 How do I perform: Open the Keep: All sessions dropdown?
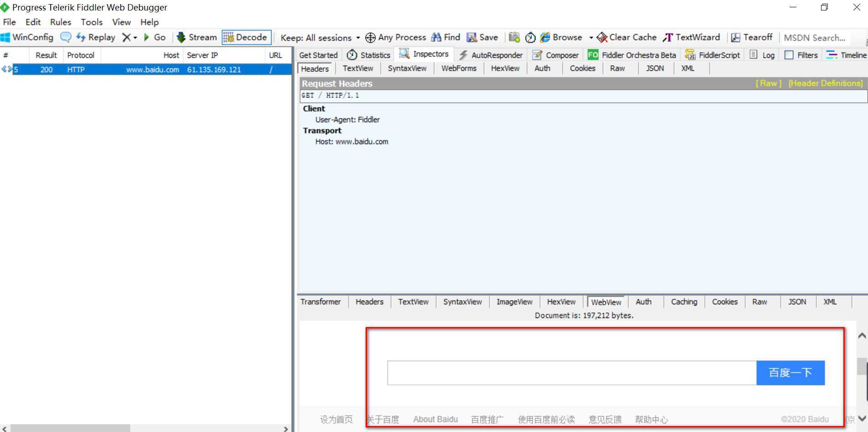[320, 37]
